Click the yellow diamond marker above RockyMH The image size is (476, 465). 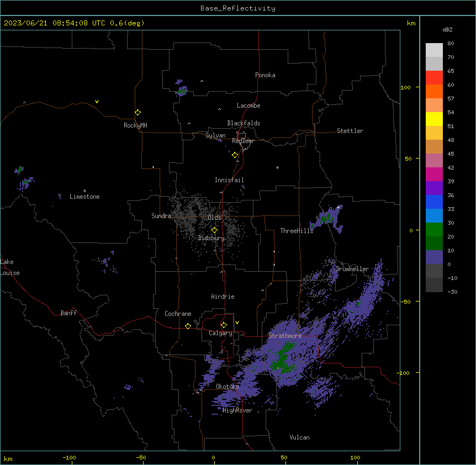click(x=137, y=112)
